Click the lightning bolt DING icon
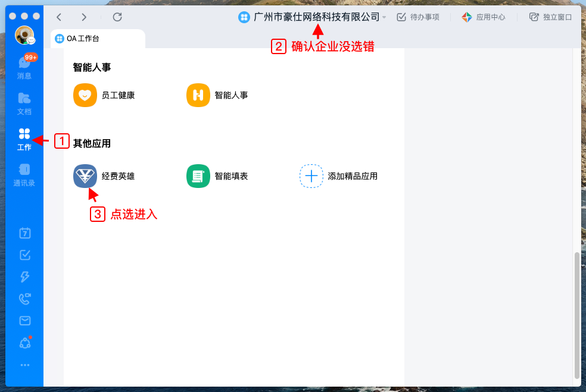This screenshot has width=586, height=392. pyautogui.click(x=25, y=277)
